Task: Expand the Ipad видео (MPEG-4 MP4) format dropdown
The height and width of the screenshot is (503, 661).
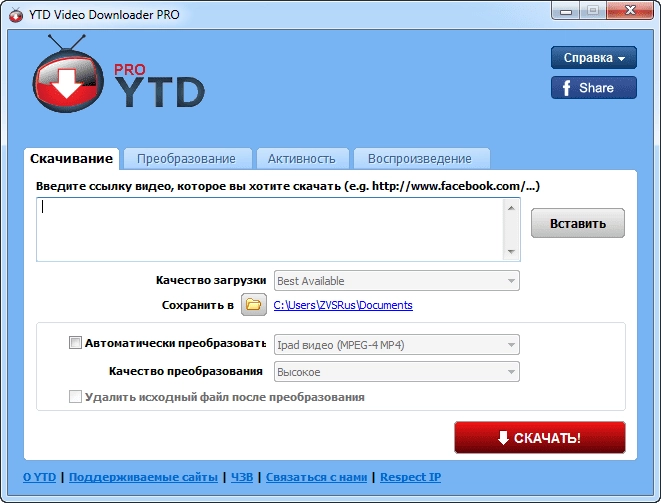Action: (x=397, y=345)
